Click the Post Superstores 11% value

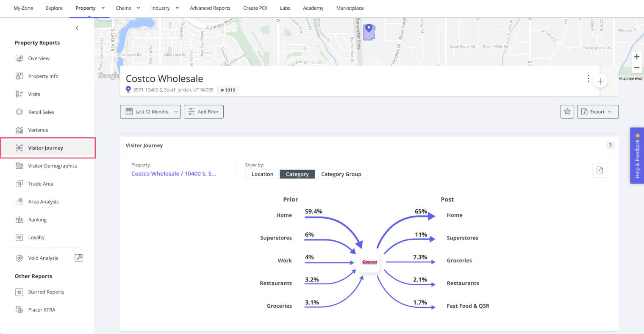point(421,235)
